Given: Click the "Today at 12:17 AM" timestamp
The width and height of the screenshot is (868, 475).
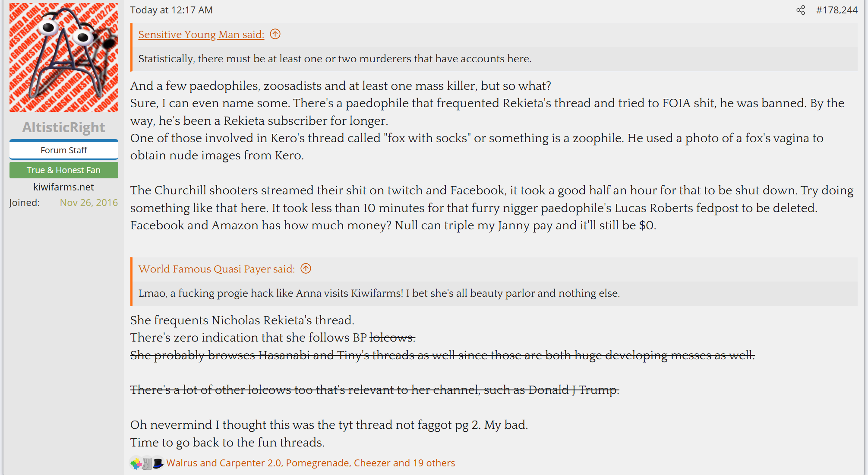Looking at the screenshot, I should click(x=171, y=10).
